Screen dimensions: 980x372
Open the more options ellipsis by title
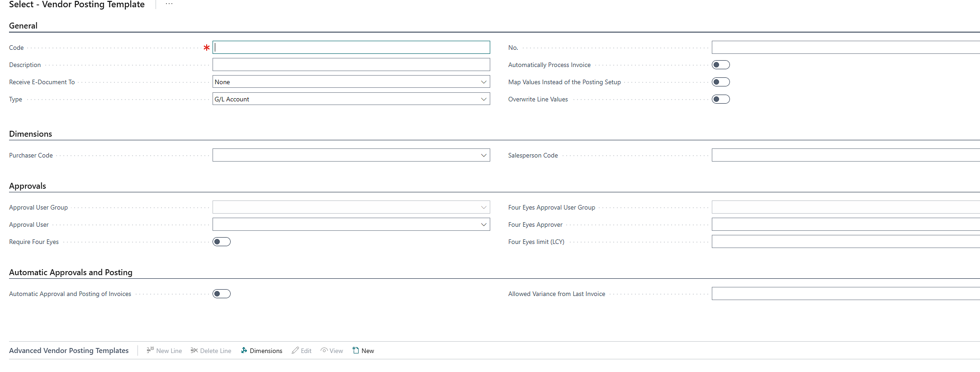click(x=169, y=4)
